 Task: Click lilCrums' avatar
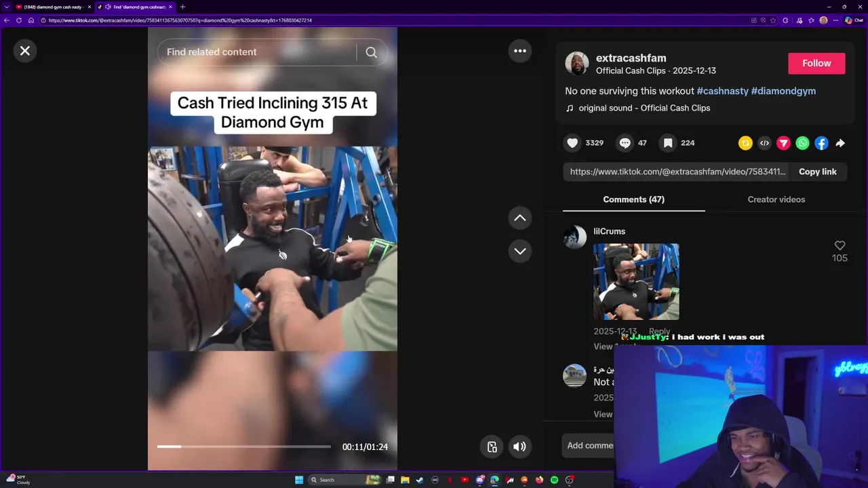tap(574, 237)
